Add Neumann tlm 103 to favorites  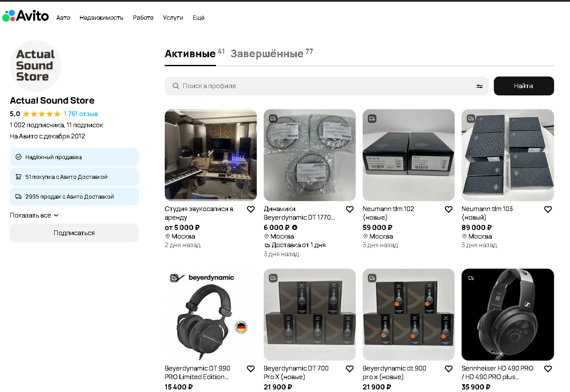(548, 209)
